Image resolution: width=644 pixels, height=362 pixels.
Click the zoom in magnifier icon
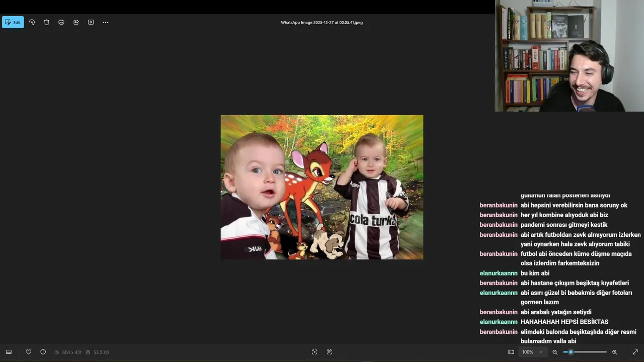[615, 352]
